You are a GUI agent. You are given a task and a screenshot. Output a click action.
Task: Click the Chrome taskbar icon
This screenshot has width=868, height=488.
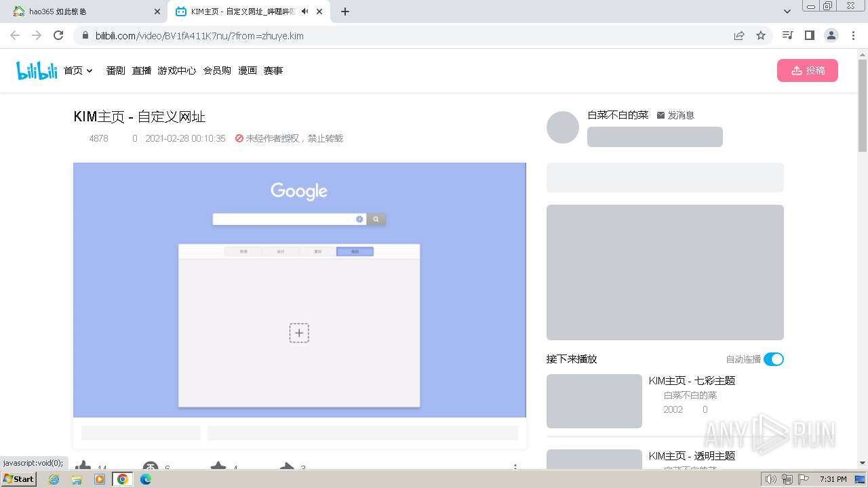pyautogui.click(x=123, y=479)
